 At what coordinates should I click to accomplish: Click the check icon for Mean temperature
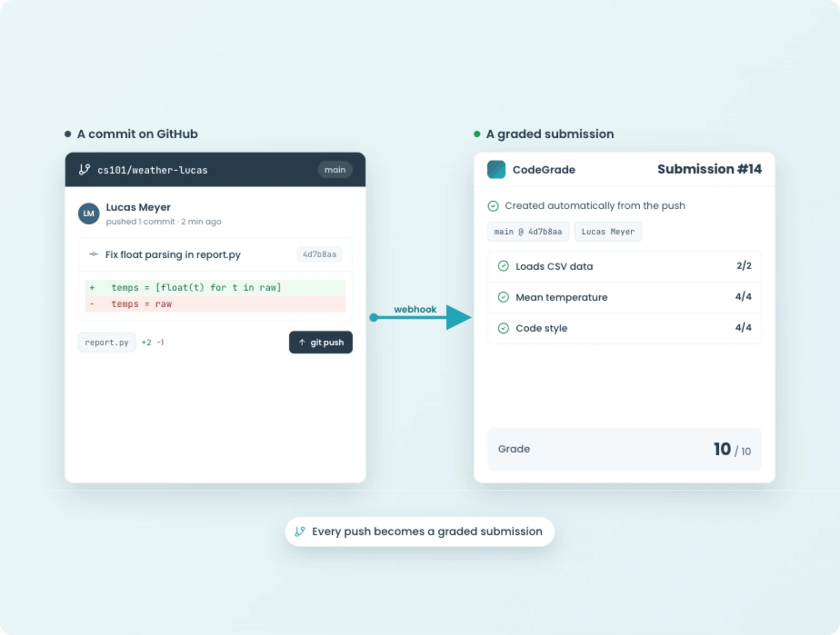click(x=503, y=297)
